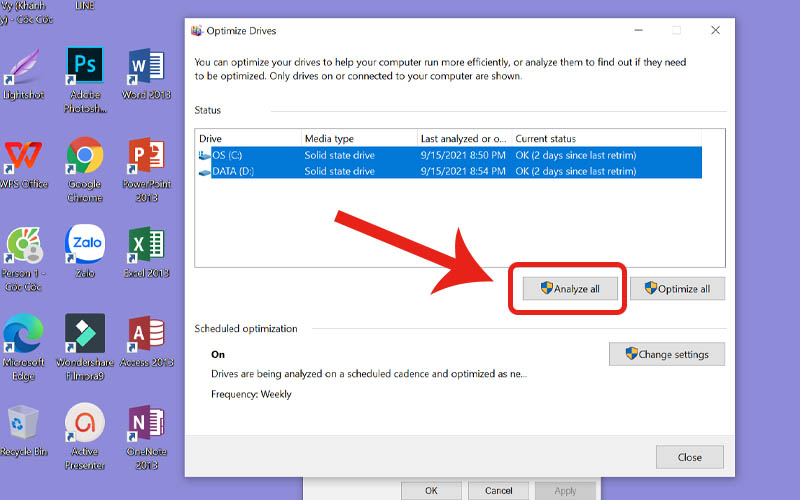Open Access 2013 desktop shortcut
This screenshot has width=800, height=500.
pos(146,335)
